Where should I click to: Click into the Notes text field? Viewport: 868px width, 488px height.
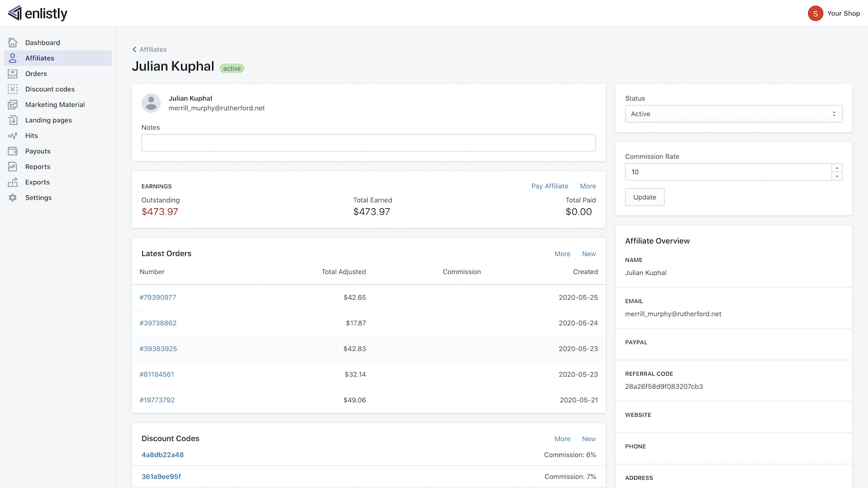[368, 143]
